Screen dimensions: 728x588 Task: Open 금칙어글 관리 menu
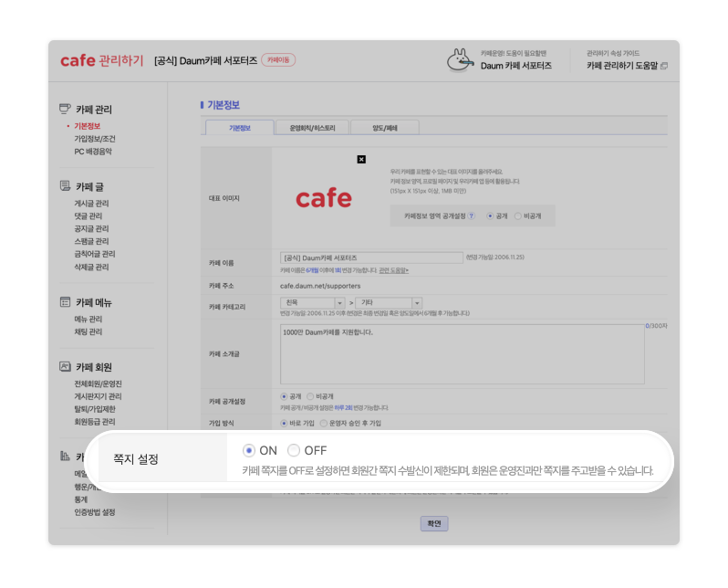[95, 254]
